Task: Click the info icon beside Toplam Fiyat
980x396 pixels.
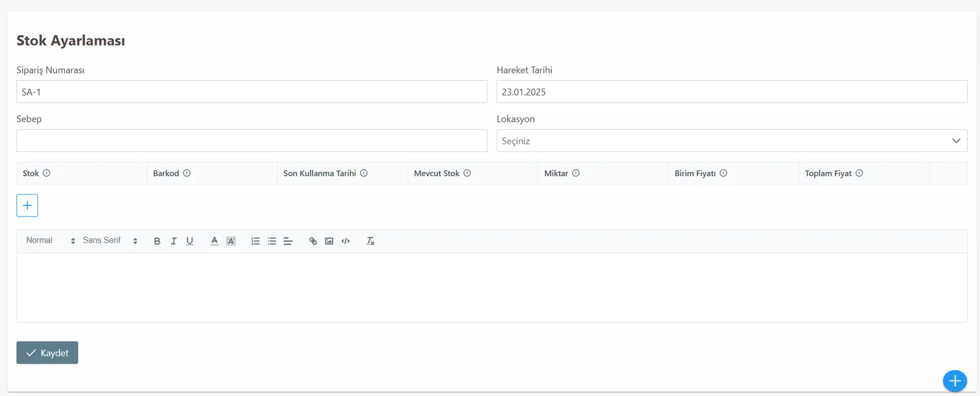Action: coord(859,173)
